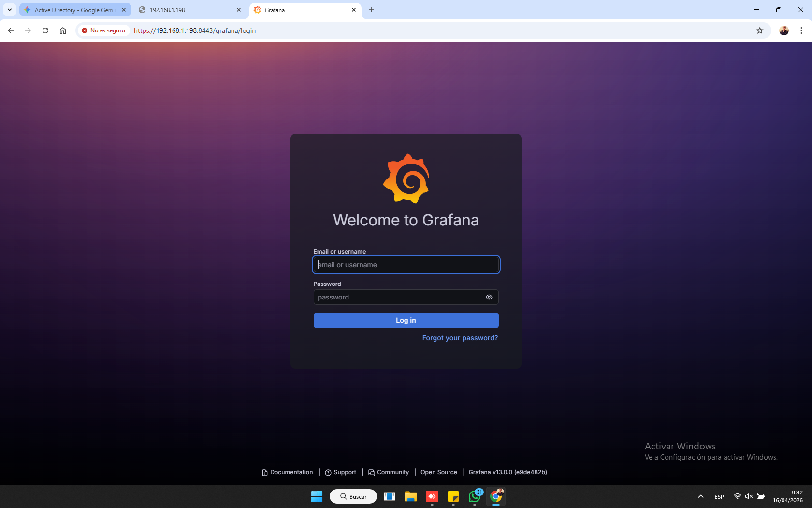This screenshot has height=508, width=812.
Task: Show hidden system tray icons
Action: coord(700,496)
